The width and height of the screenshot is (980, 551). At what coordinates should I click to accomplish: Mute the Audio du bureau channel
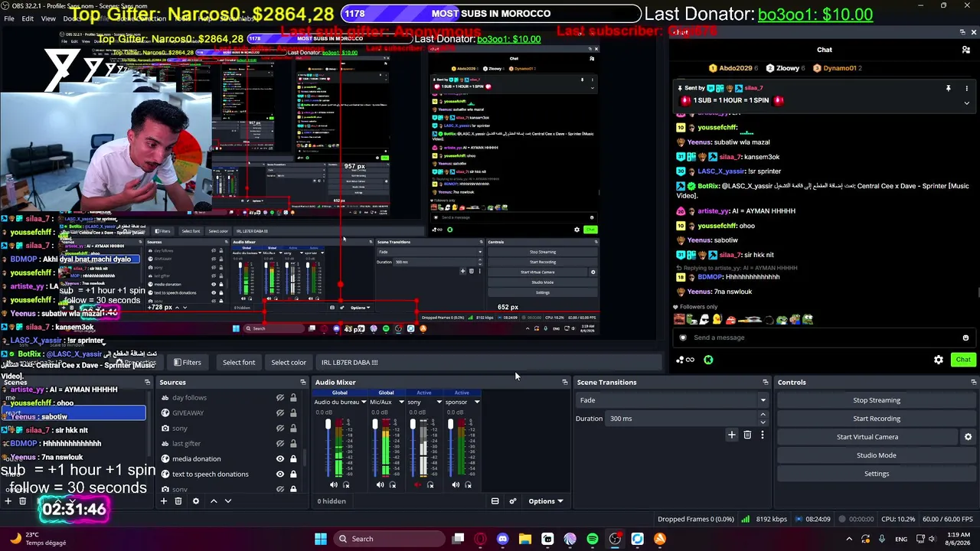[x=333, y=484]
